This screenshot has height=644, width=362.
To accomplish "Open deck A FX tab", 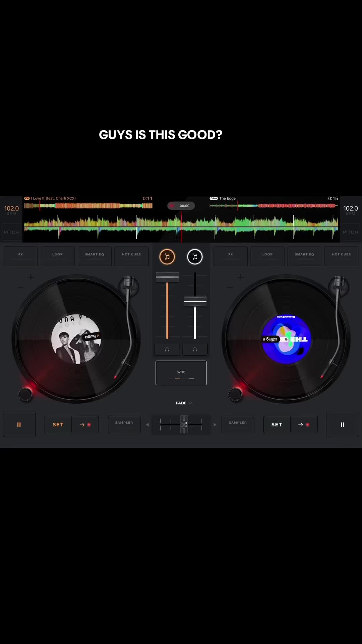I will pyautogui.click(x=21, y=256).
